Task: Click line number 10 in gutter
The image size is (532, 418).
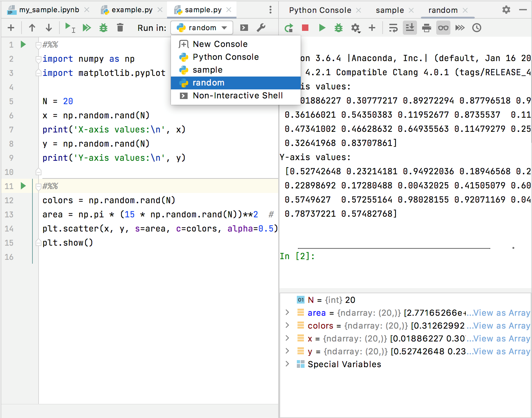Action: pos(9,172)
